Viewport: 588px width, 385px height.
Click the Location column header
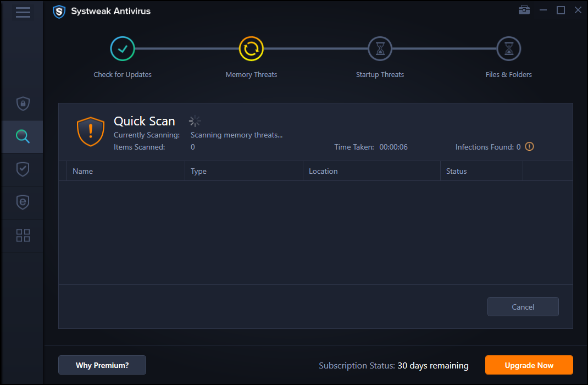pos(371,171)
